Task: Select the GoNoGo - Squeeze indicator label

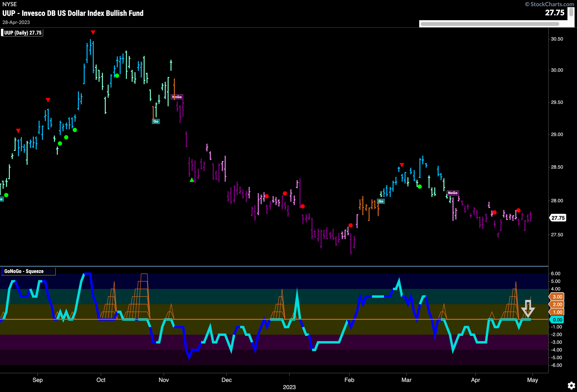Action: 28,271
